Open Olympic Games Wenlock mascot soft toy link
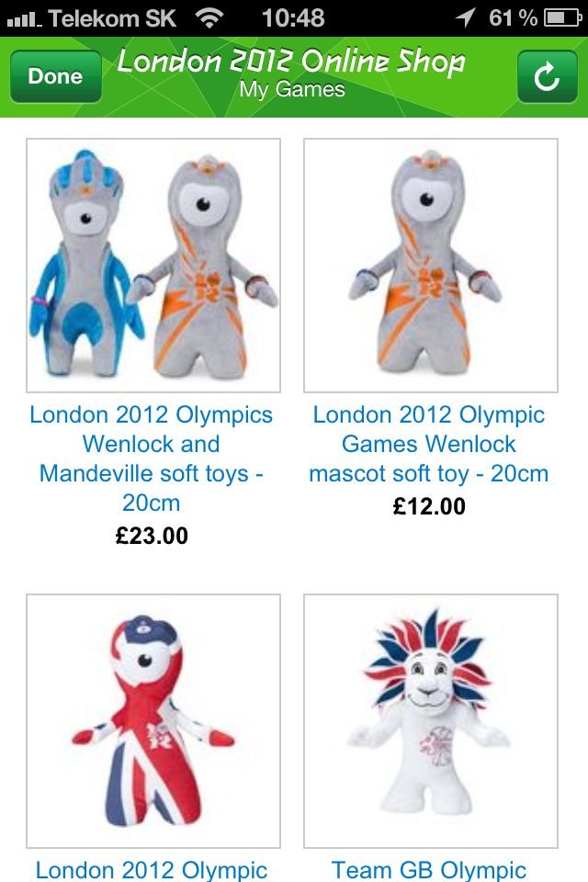Image resolution: width=588 pixels, height=882 pixels. click(x=429, y=444)
